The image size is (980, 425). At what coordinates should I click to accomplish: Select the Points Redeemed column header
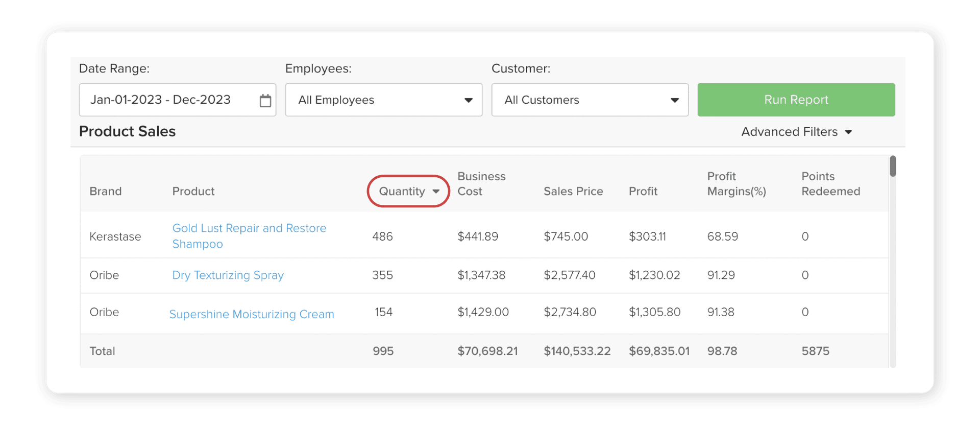[830, 184]
